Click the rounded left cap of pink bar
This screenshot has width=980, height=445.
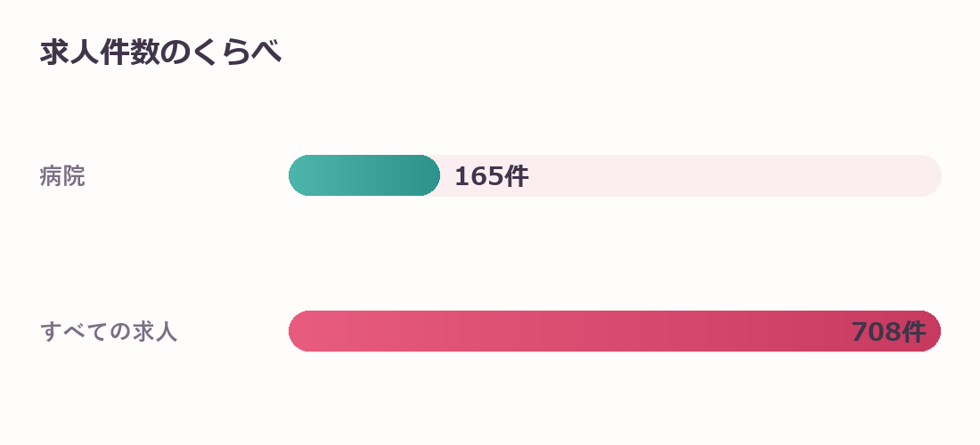coord(300,331)
